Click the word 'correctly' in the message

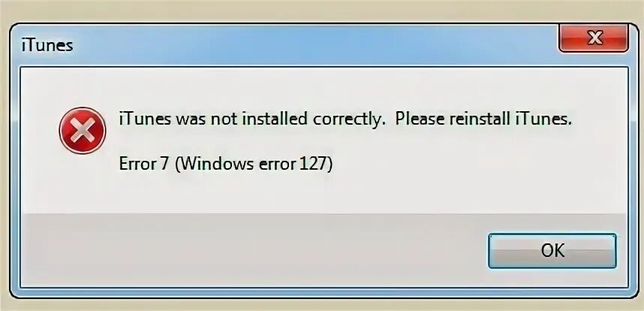(x=347, y=120)
